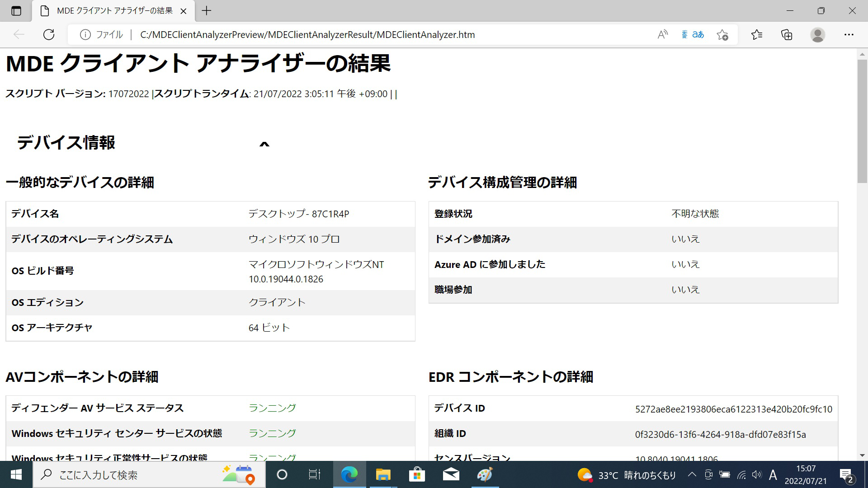Add this page to favorites
868x488 pixels.
tap(722, 35)
